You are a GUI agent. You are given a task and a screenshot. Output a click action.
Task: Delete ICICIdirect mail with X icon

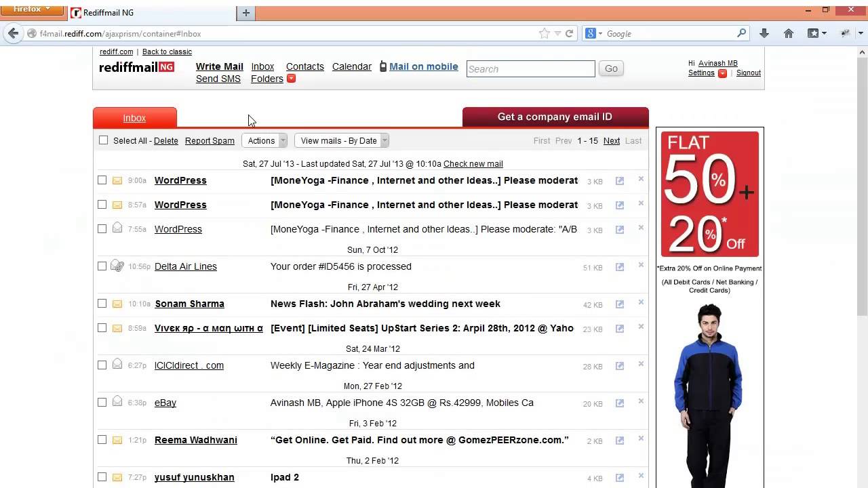point(641,364)
